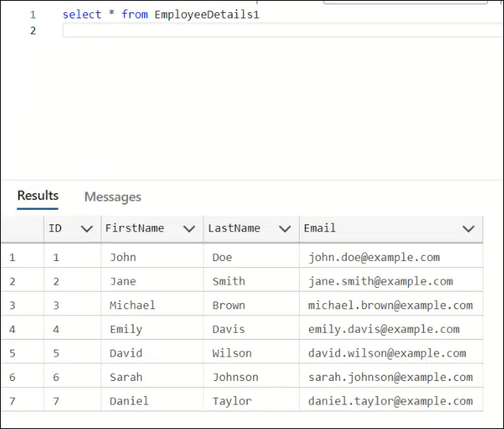Click the 'select' keyword in the query
Screen dimensions: 504x429
[x=82, y=15]
